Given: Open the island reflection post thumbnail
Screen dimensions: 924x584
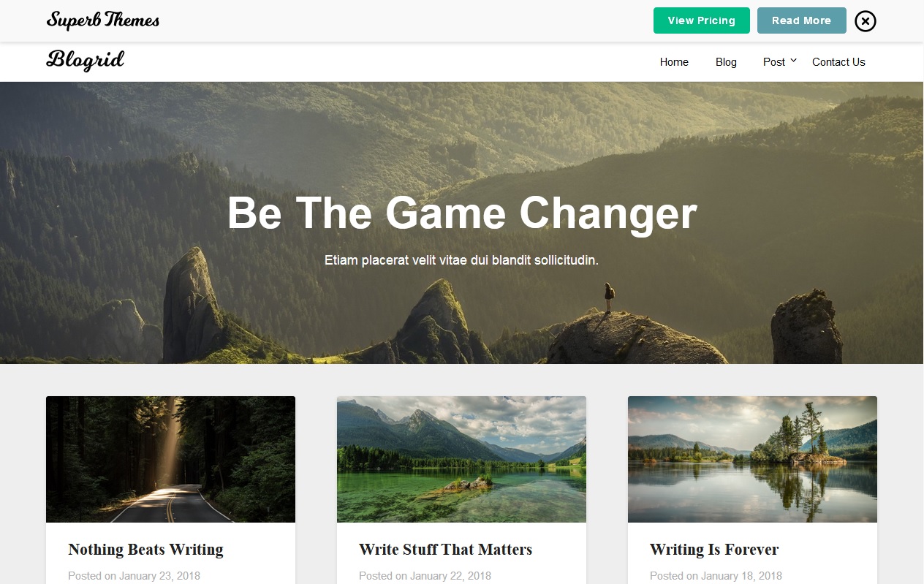Looking at the screenshot, I should click(x=752, y=459).
